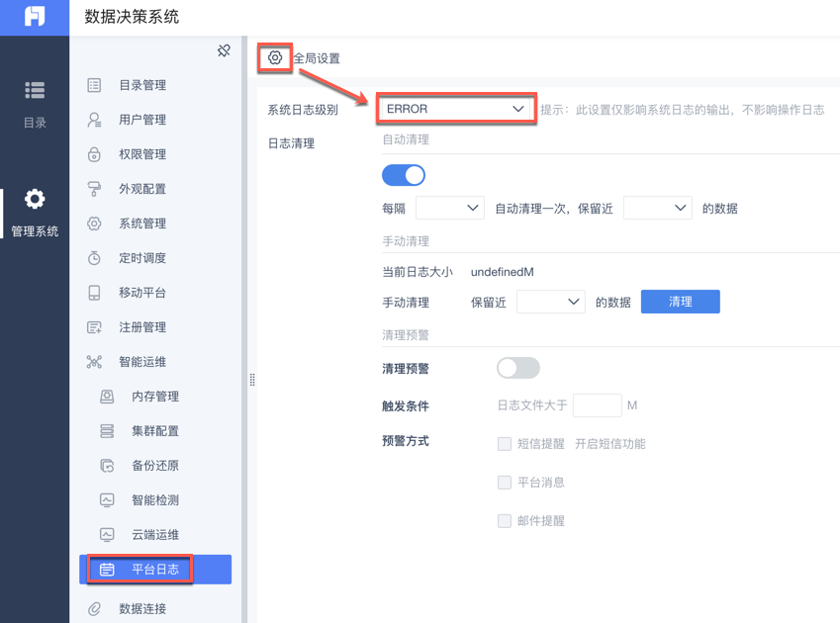This screenshot has width=840, height=623.
Task: Click the 定时调度 clock icon
Action: [94, 258]
